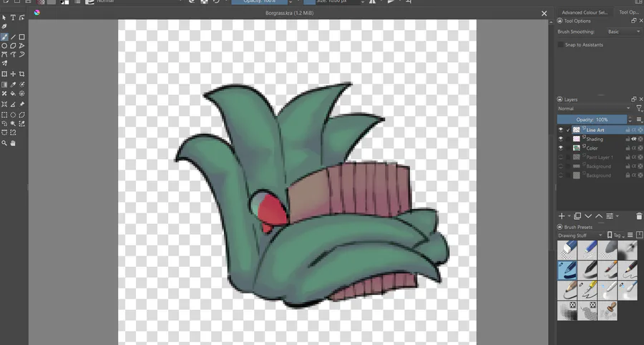Open brush presets display settings list icon
Viewport: 644px width, 345px height.
click(x=630, y=235)
